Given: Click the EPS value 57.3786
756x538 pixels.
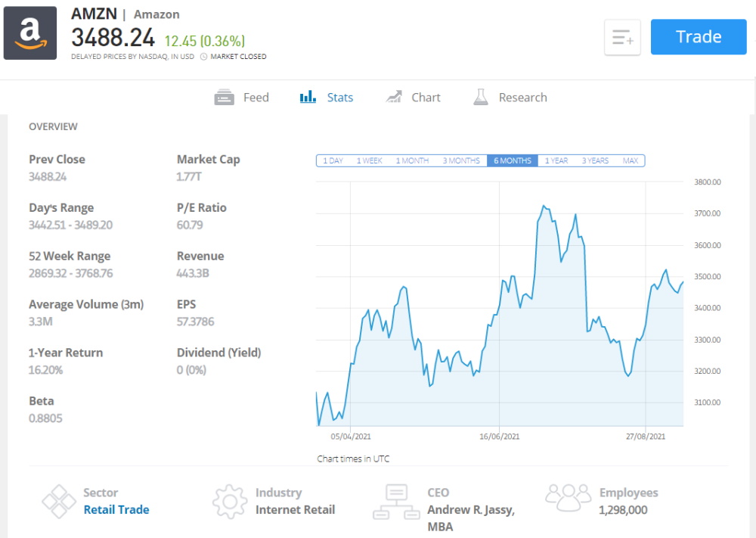Looking at the screenshot, I should [x=195, y=322].
